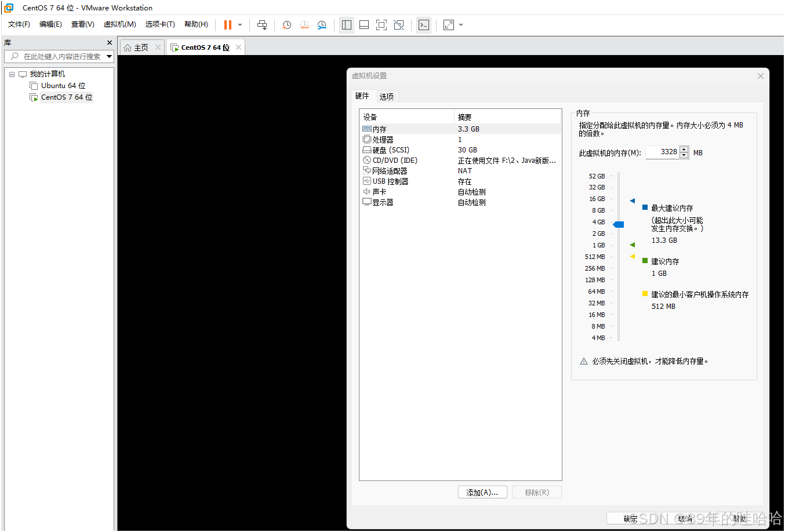Click the 16 GB slider scale label

597,199
